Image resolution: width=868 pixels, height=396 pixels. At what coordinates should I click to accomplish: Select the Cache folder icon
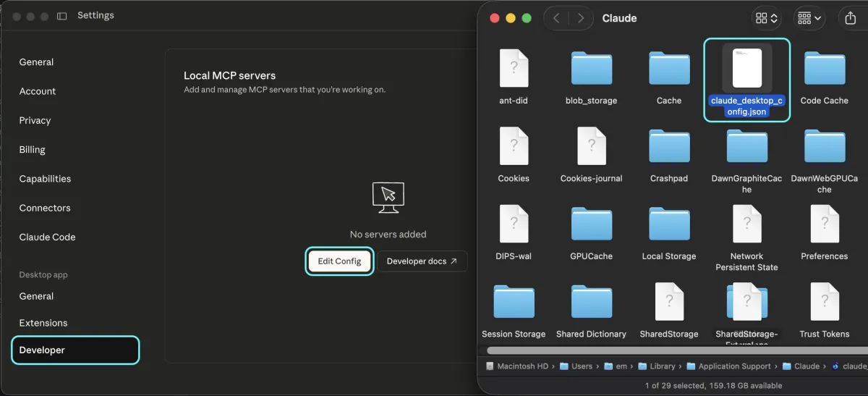pyautogui.click(x=669, y=68)
